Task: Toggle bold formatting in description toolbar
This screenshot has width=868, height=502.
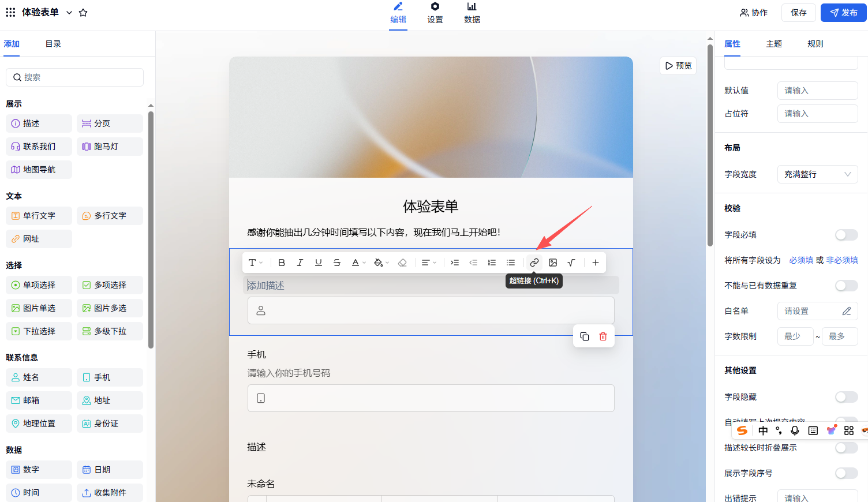Action: point(282,263)
